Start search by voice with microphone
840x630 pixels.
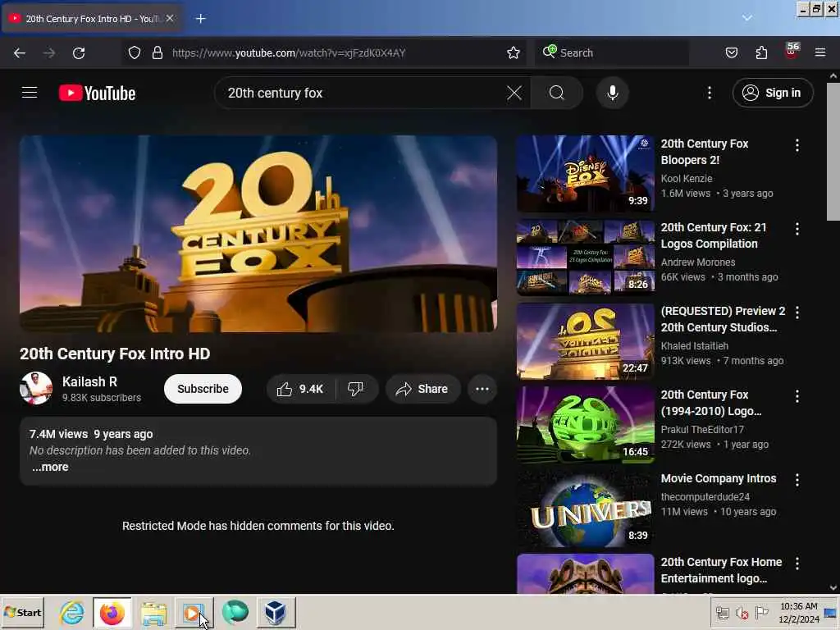click(x=612, y=94)
